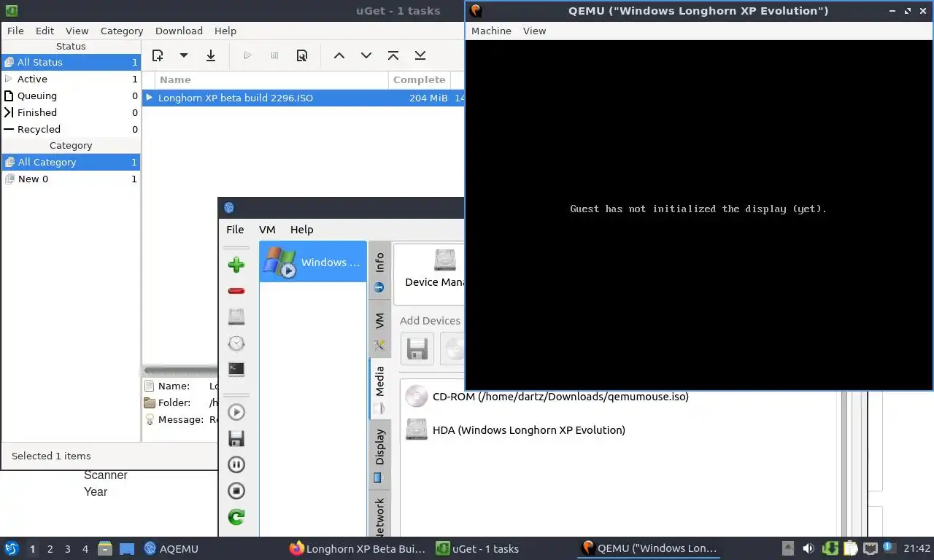Click uGet horizontal scrollbar below download list
Screen dimensions: 934x560
click(180, 370)
